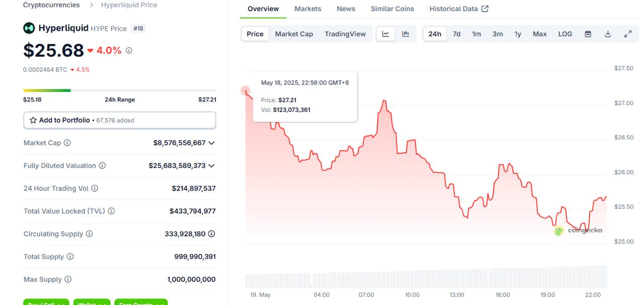Click the $25.18 range low value

(x=32, y=99)
